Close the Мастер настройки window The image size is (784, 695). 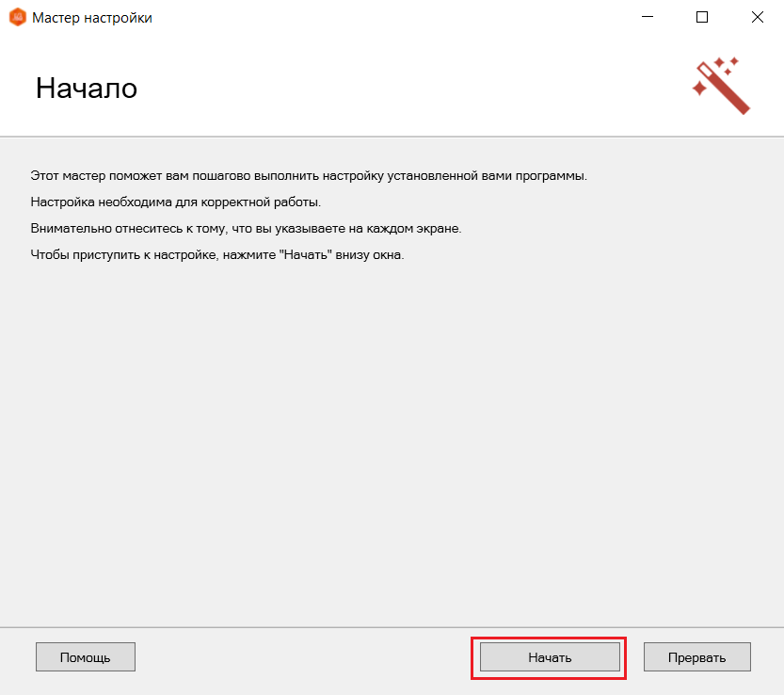[x=757, y=17]
